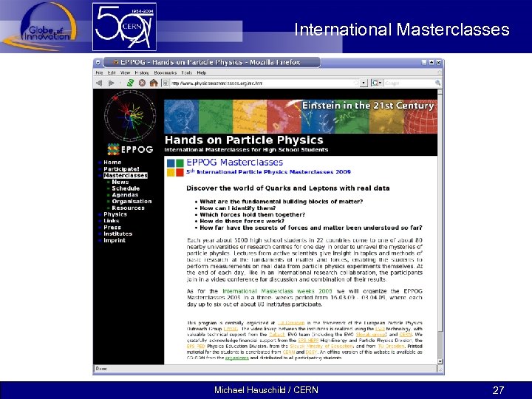The width and height of the screenshot is (532, 399).
Task: Click the EPPOG Masterclasses heading
Action: pyautogui.click(x=234, y=163)
